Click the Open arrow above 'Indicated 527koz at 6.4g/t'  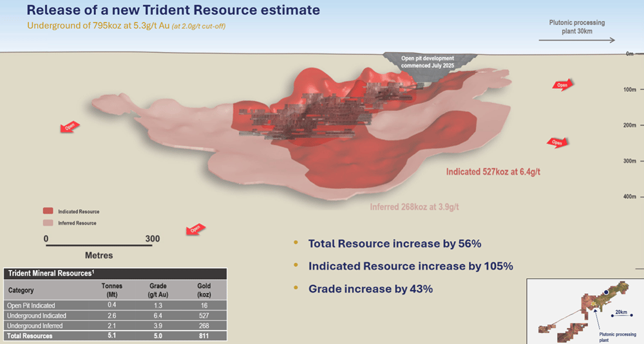click(557, 142)
